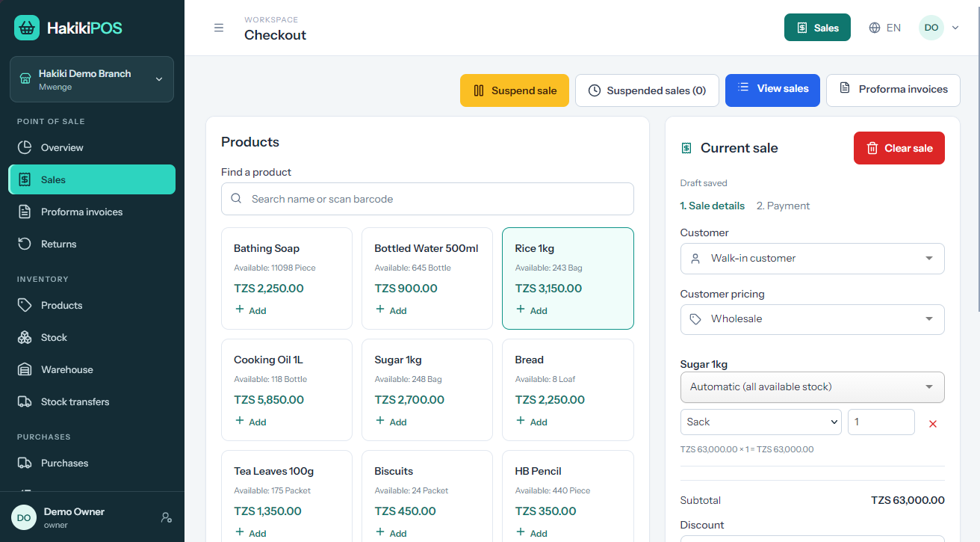Switch to the 2. Payment tab

click(783, 206)
